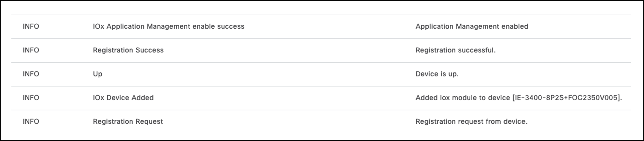
Task: Click the Added Iox module to device message
Action: coord(463,98)
